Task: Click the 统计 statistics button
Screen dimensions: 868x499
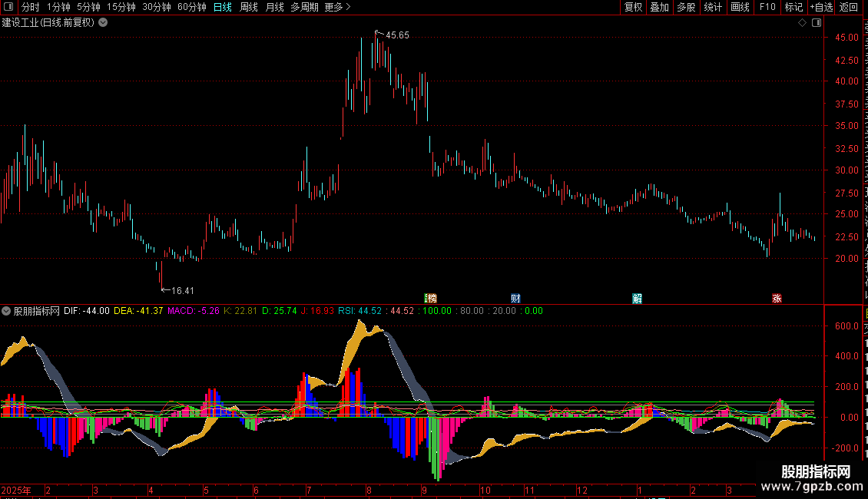Action: [x=712, y=7]
